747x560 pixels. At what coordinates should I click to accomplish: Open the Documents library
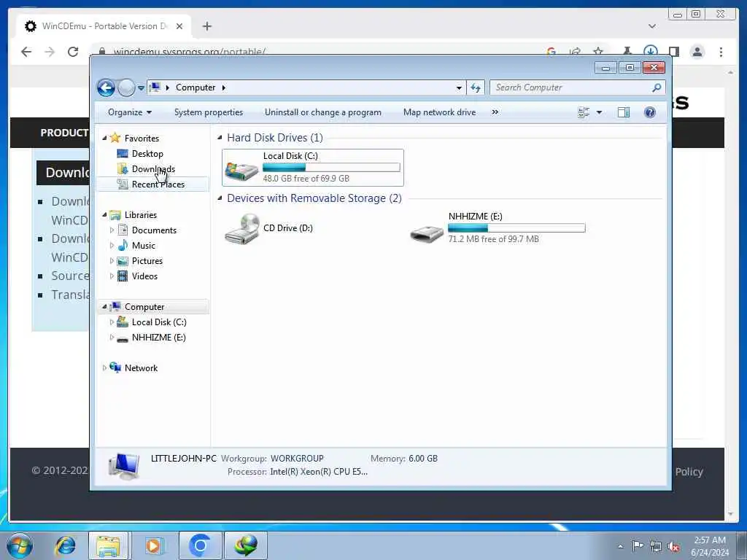pyautogui.click(x=154, y=230)
